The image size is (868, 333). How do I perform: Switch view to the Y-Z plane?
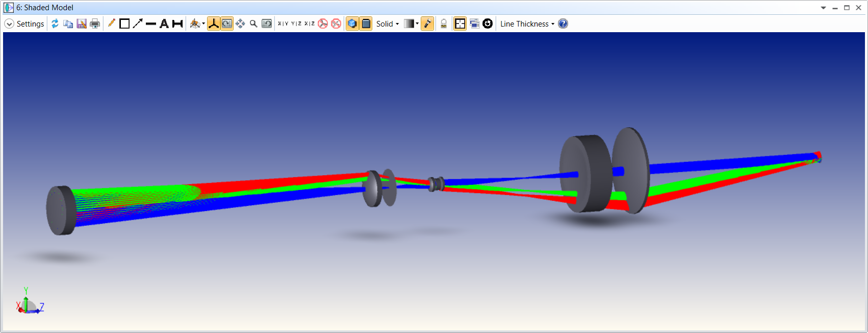tap(296, 23)
